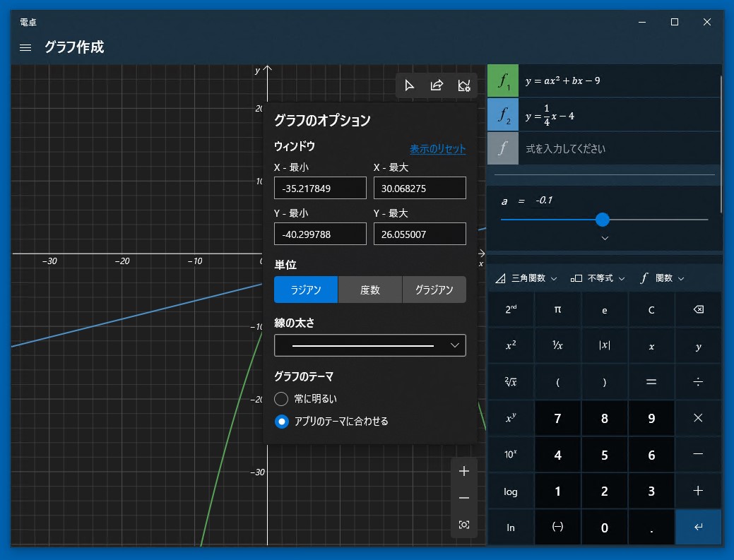This screenshot has height=560, width=734.
Task: Open the 線の太さ line thickness dropdown
Action: [369, 345]
